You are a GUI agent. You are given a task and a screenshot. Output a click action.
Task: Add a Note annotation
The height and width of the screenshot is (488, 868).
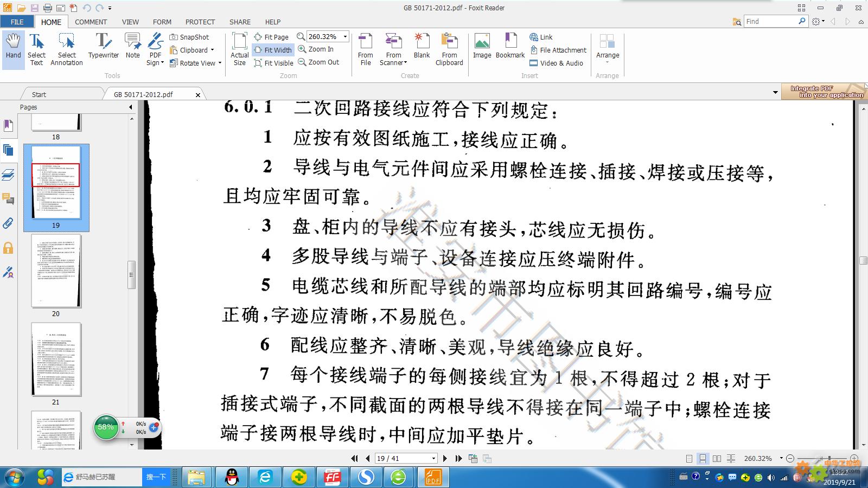[x=132, y=46]
